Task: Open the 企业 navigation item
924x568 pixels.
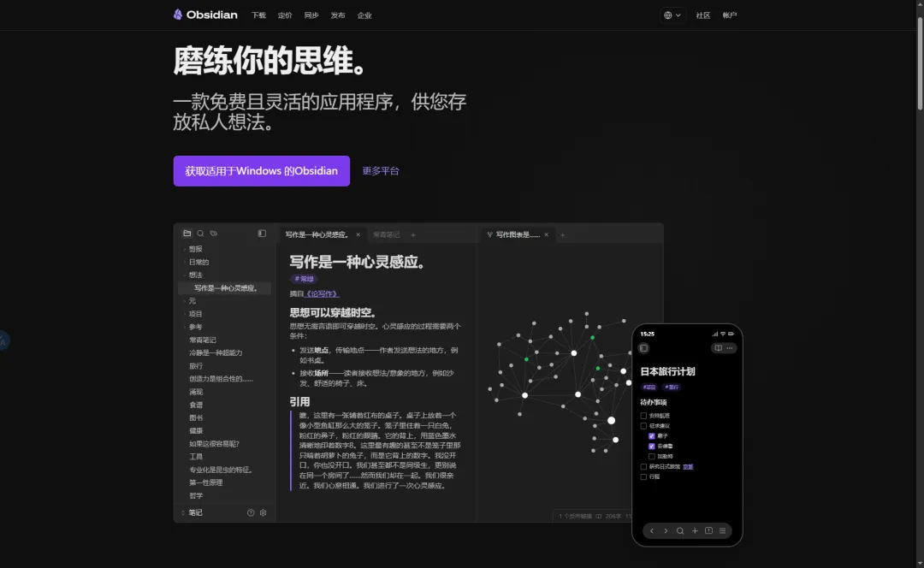Action: coord(364,15)
